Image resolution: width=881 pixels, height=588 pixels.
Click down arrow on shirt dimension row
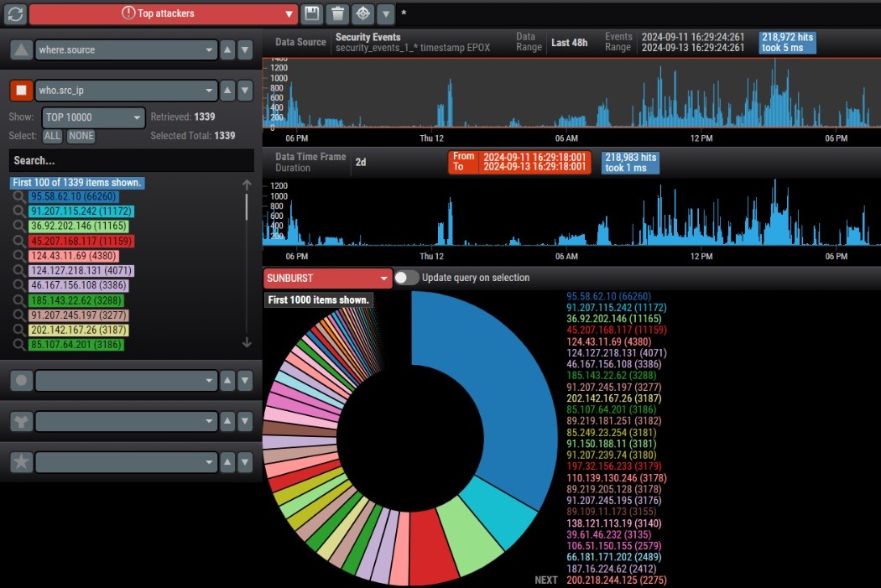pyautogui.click(x=245, y=421)
